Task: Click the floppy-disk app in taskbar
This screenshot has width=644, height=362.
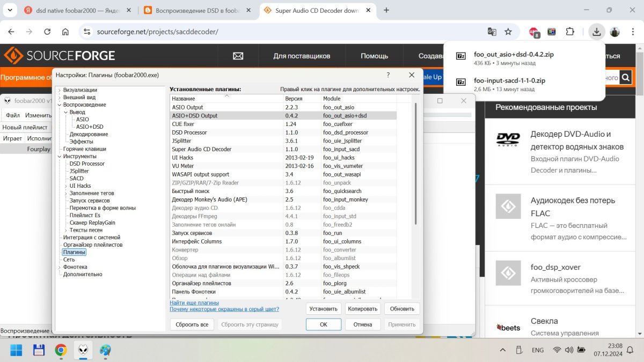Action: coord(39,350)
